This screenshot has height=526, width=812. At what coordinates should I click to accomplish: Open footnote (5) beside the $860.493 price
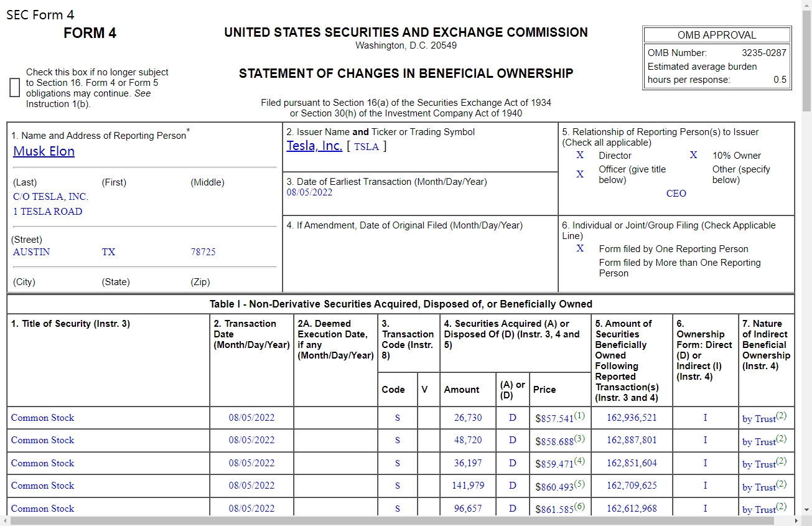579,484
